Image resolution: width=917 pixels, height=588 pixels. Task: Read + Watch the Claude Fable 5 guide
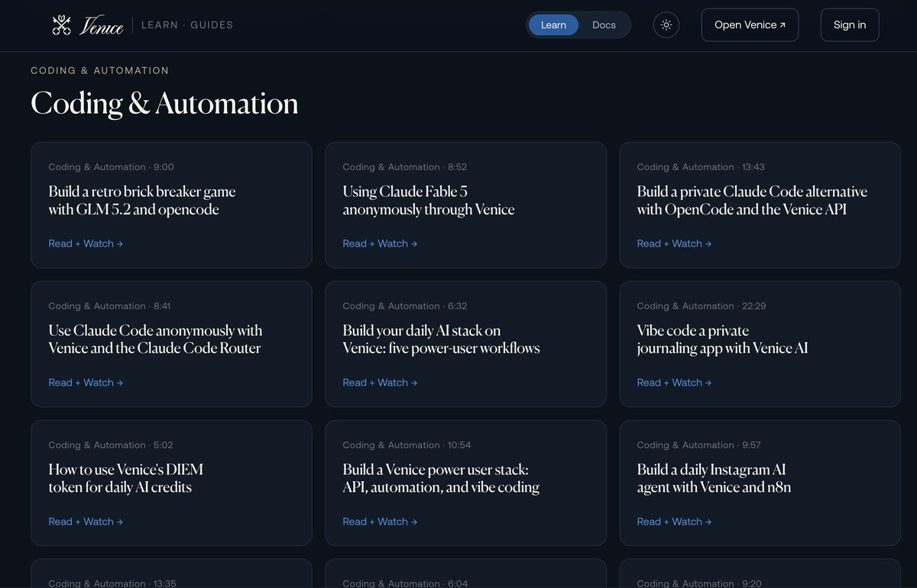click(x=380, y=244)
